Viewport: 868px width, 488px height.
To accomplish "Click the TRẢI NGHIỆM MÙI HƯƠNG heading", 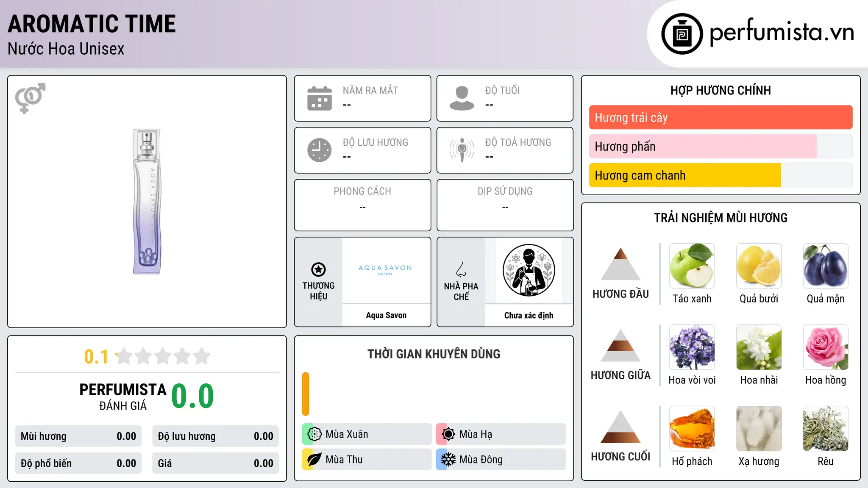I will (721, 218).
